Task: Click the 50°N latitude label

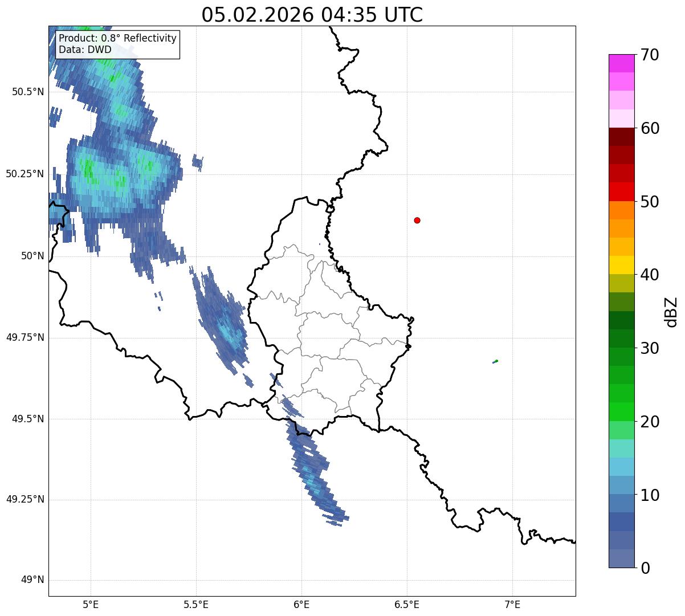Action: (32, 256)
